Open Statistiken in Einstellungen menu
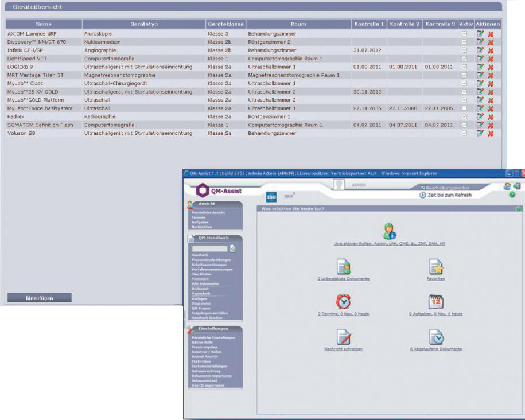This screenshot has width=525, height=420. 201,361
